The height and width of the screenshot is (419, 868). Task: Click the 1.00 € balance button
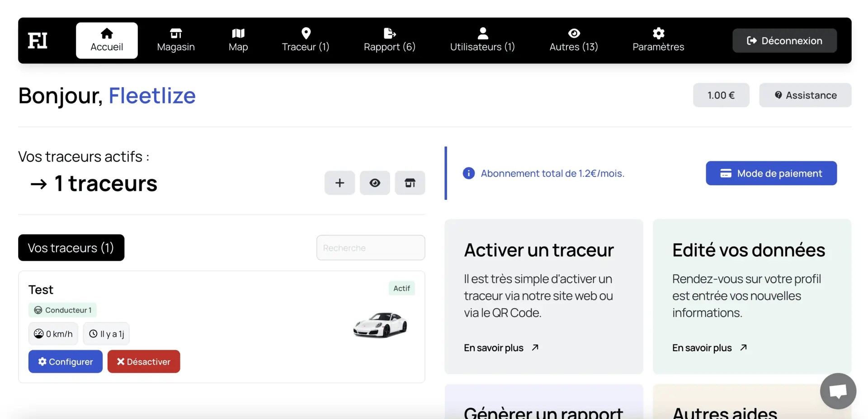(721, 95)
